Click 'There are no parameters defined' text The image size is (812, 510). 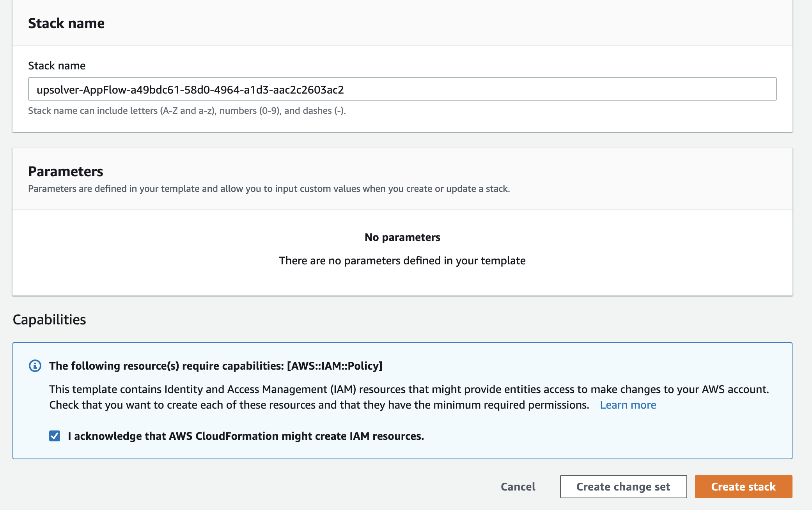point(402,260)
